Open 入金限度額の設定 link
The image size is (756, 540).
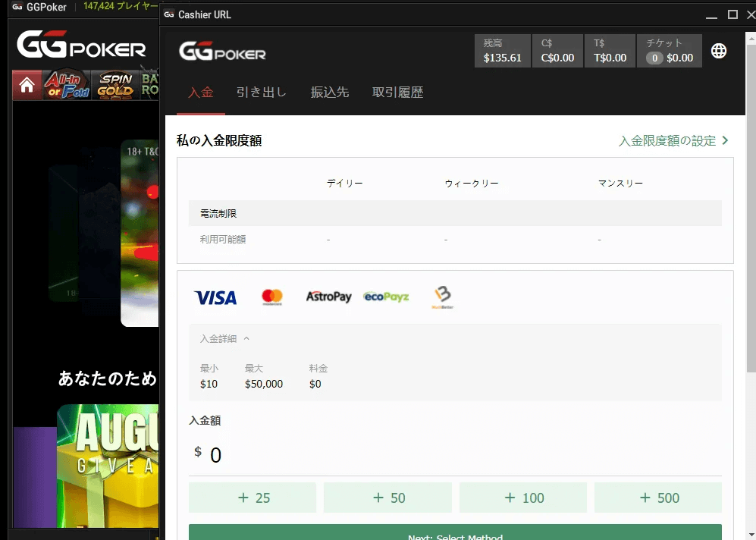tap(673, 141)
